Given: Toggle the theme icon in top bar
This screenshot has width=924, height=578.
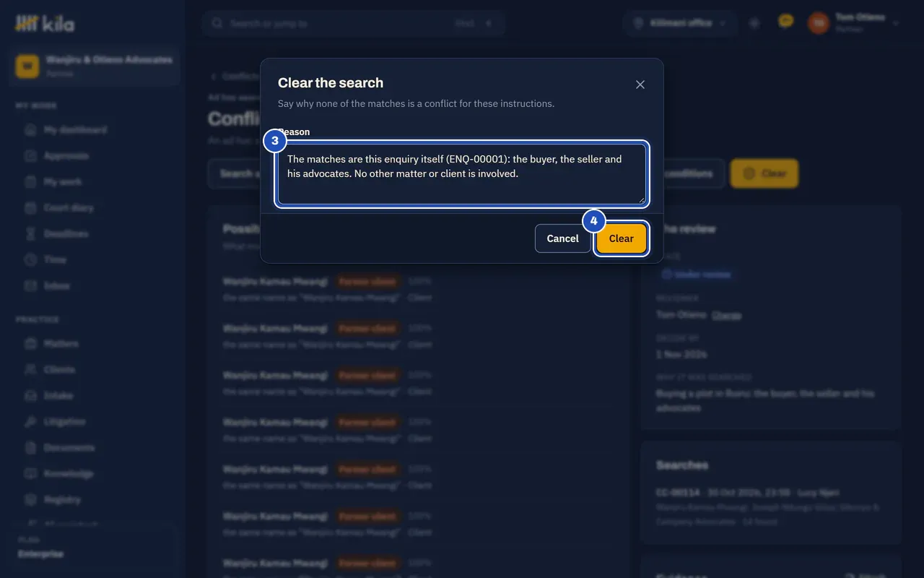Looking at the screenshot, I should [754, 23].
